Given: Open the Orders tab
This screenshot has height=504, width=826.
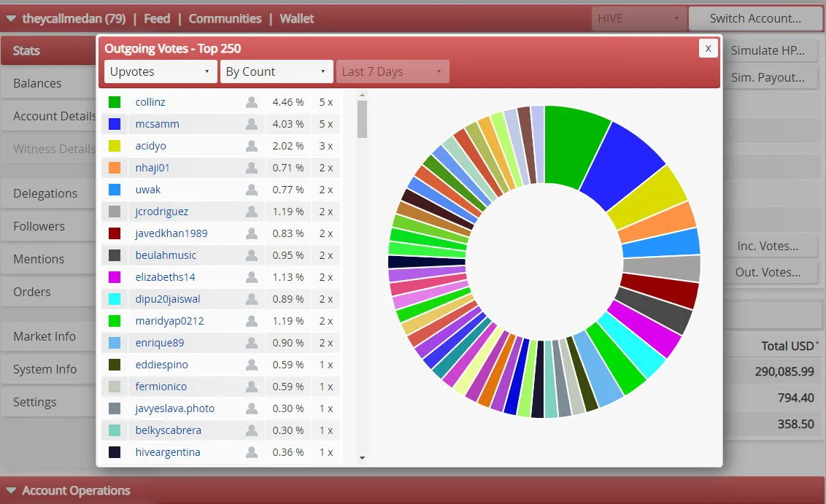Looking at the screenshot, I should click(x=48, y=292).
